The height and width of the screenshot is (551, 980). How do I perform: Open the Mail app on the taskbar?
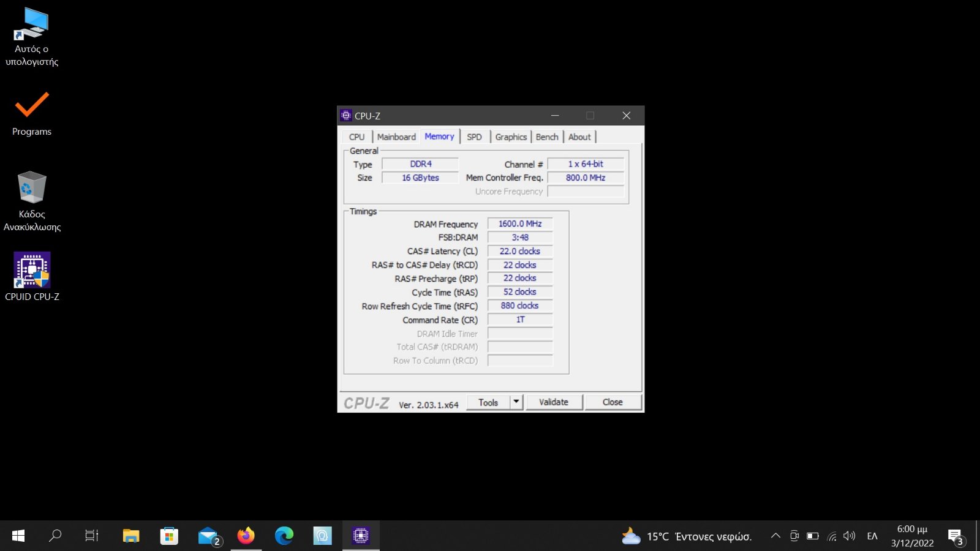click(x=209, y=536)
